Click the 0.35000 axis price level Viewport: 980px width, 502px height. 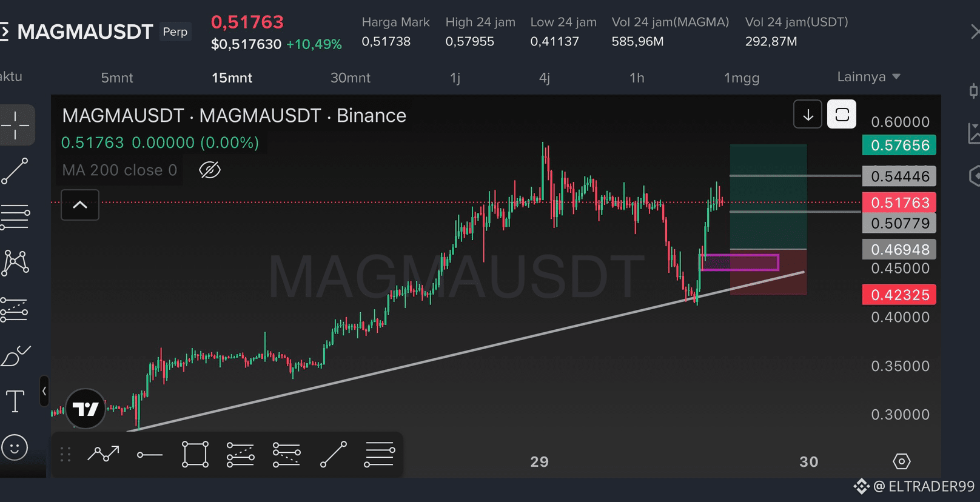(x=900, y=366)
